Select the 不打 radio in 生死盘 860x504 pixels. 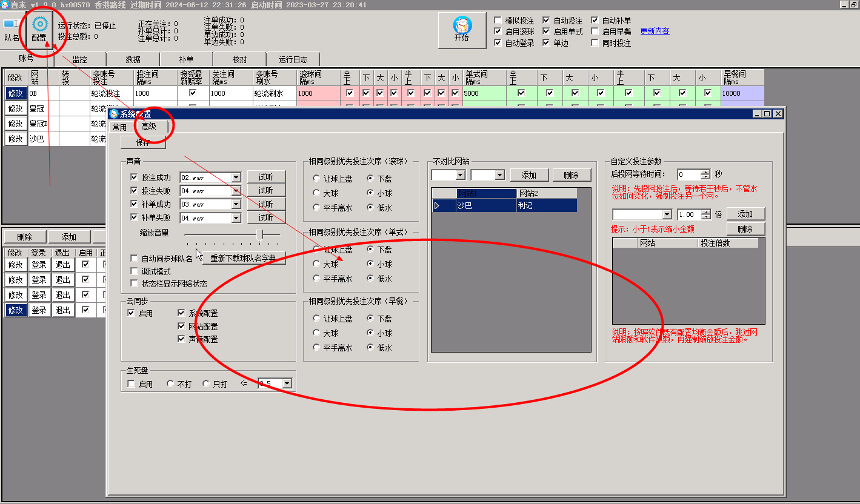(170, 384)
